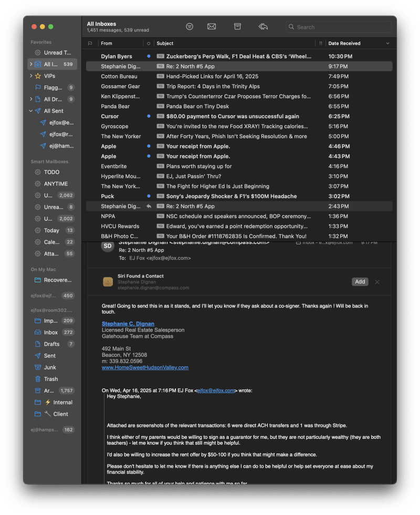
Task: Mark the Apple receipt email read via its blue dot
Action: tap(149, 146)
